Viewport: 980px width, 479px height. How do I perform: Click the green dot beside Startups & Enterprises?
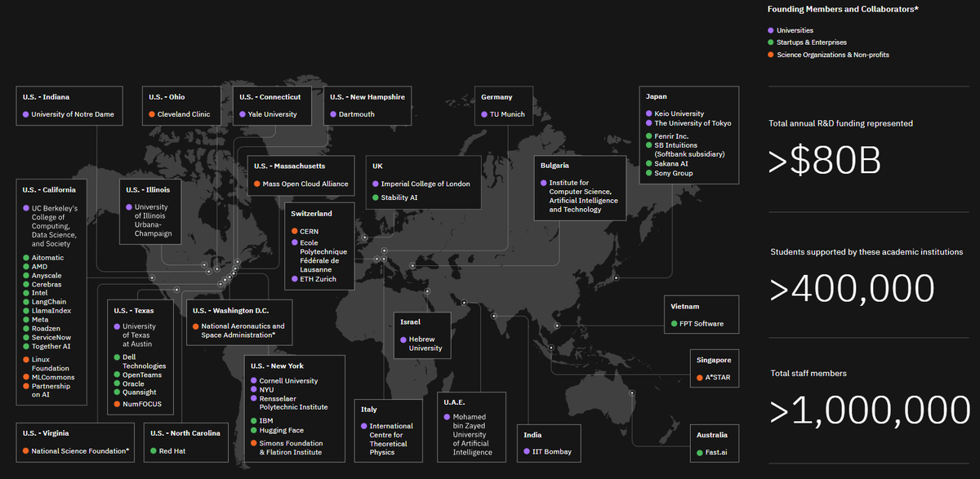(x=772, y=42)
